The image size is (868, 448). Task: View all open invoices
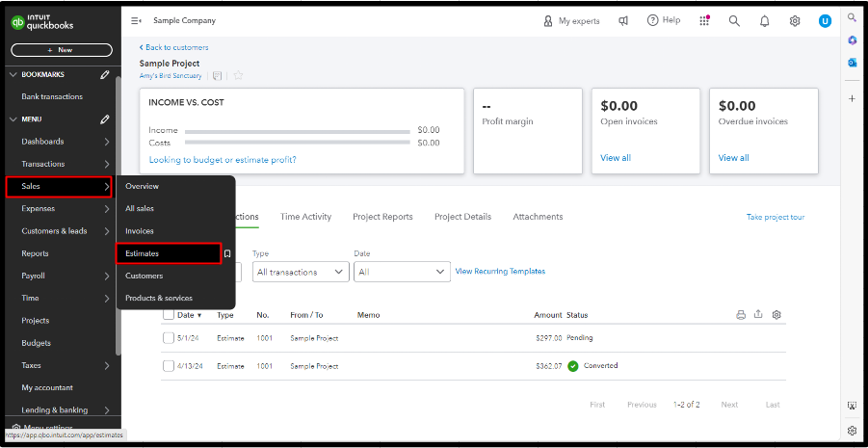pos(615,158)
